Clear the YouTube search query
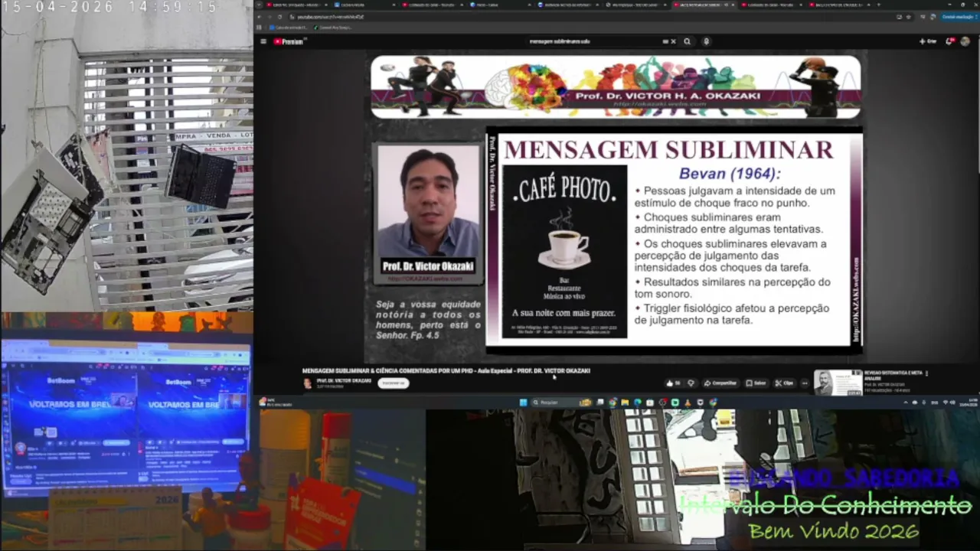The height and width of the screenshot is (551, 980). [x=673, y=41]
